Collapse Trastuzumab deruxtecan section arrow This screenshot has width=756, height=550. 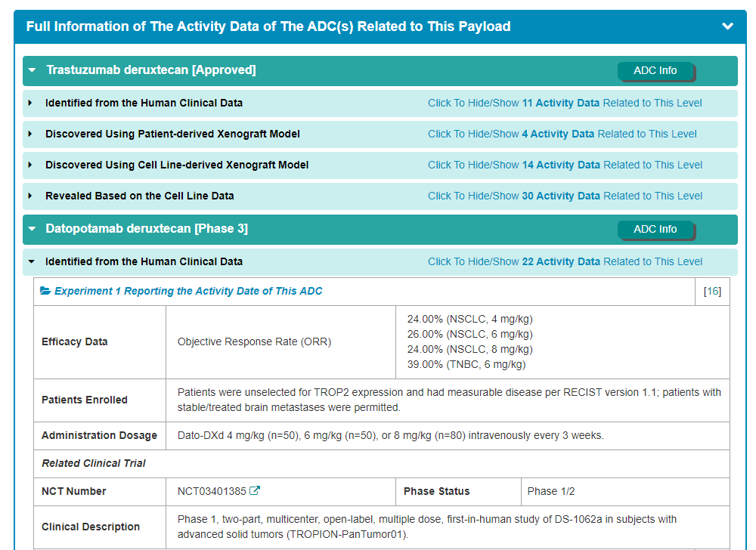[x=32, y=70]
